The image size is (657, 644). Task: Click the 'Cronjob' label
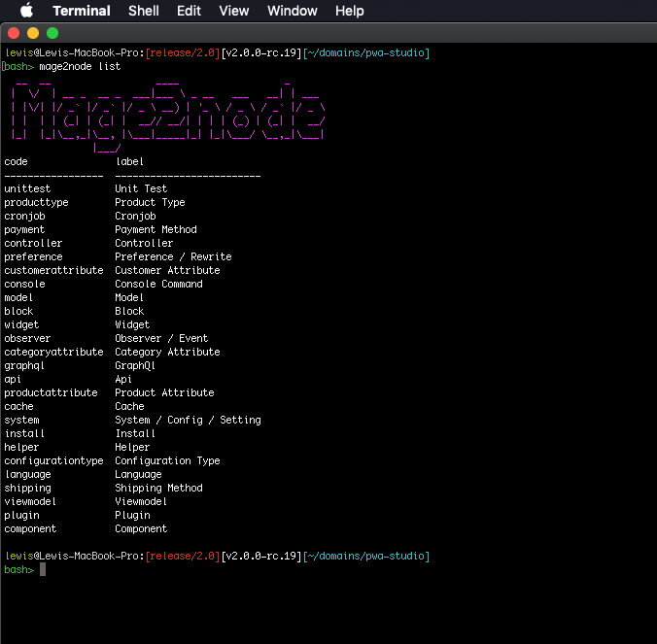(136, 216)
